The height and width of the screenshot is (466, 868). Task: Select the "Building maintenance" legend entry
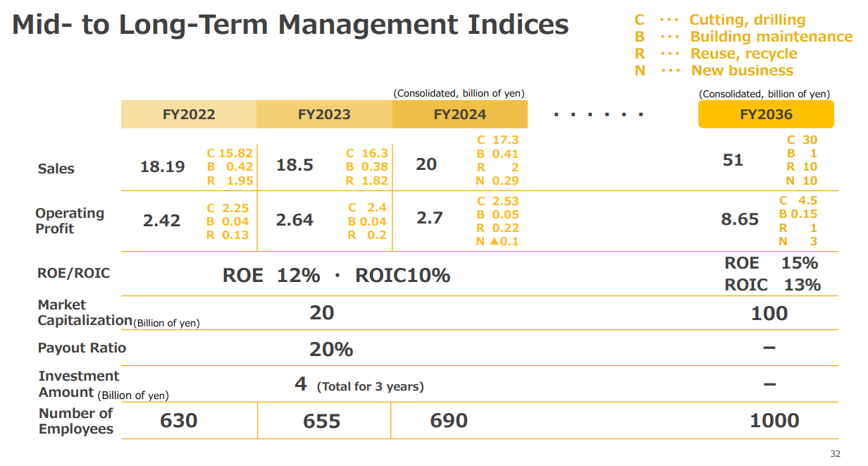[771, 37]
